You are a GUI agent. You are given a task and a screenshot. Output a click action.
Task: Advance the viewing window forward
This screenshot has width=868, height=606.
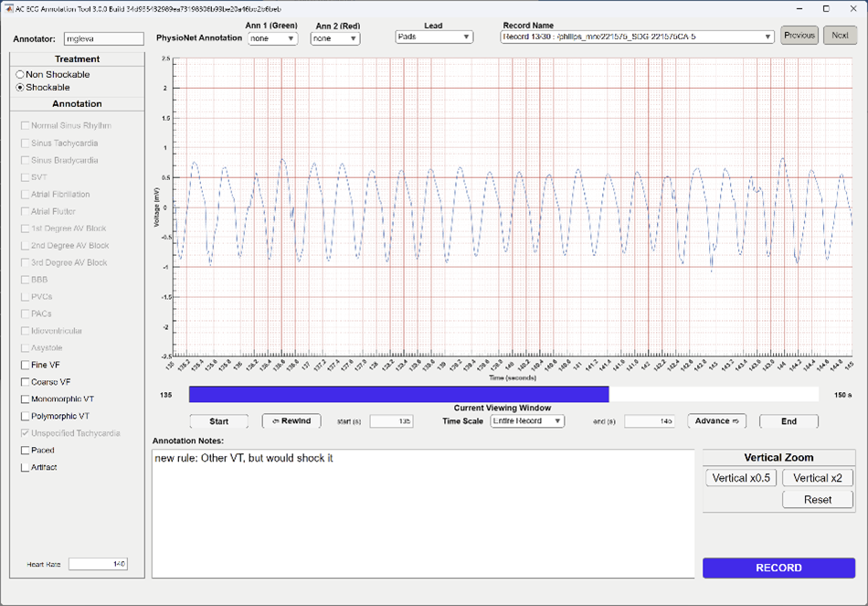point(716,421)
